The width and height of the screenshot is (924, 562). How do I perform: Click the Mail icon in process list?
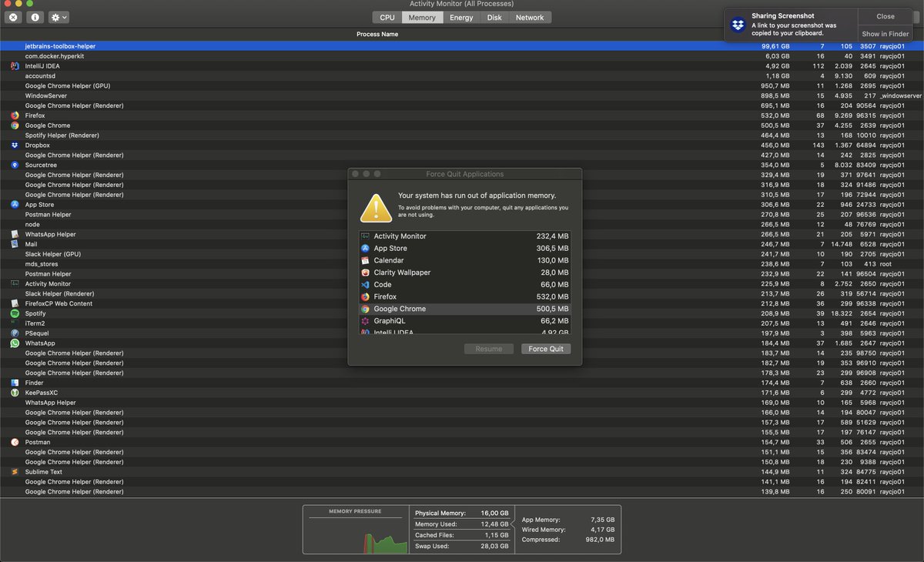pyautogui.click(x=15, y=244)
